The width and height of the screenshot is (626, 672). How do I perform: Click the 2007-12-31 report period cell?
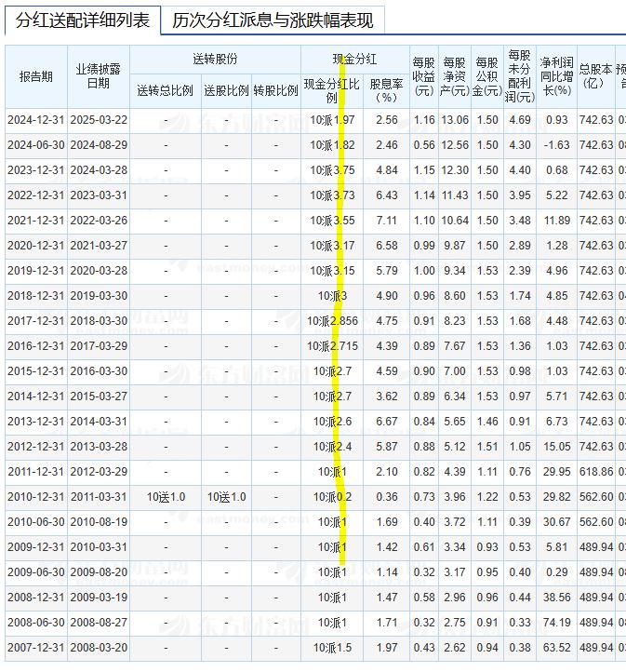36,648
